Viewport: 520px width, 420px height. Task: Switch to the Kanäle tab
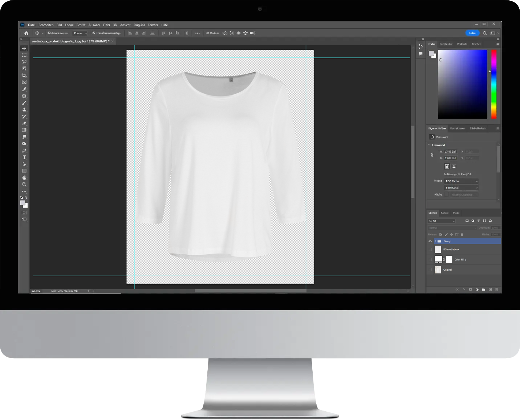coord(444,213)
